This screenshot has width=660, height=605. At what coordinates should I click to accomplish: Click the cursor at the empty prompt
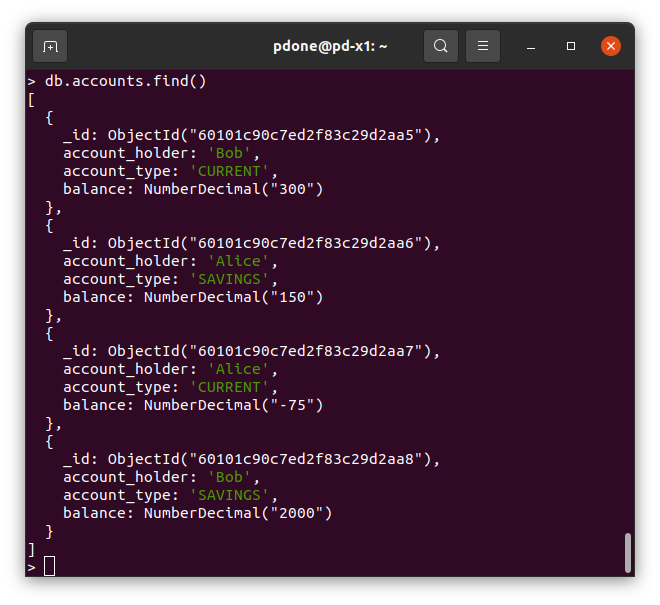tap(50, 566)
